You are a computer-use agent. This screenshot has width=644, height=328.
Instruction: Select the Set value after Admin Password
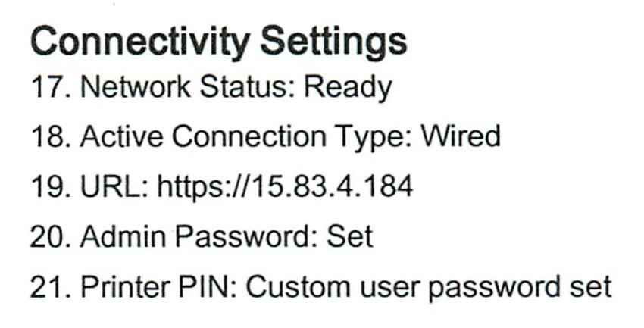click(349, 236)
